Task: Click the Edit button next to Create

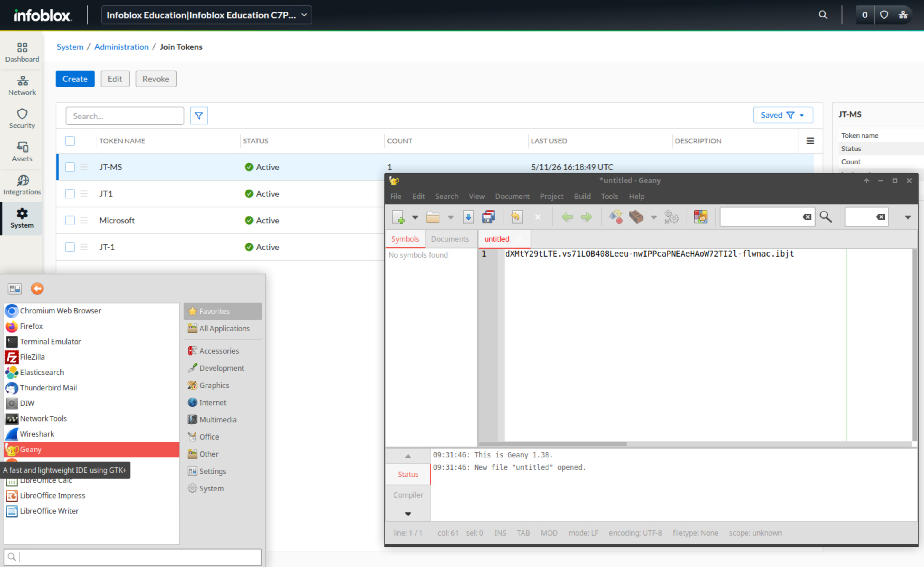Action: [115, 79]
